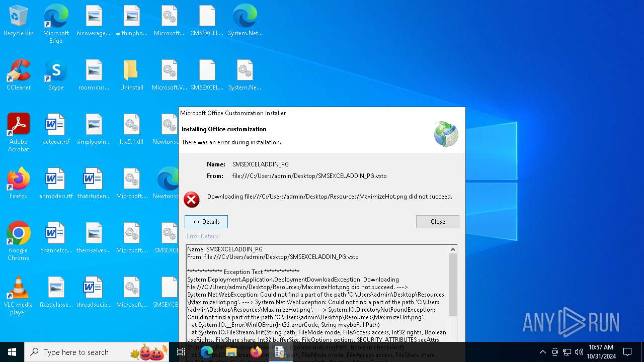Select System.Ne file with gear icon
This screenshot has height=362, width=644.
point(245,75)
